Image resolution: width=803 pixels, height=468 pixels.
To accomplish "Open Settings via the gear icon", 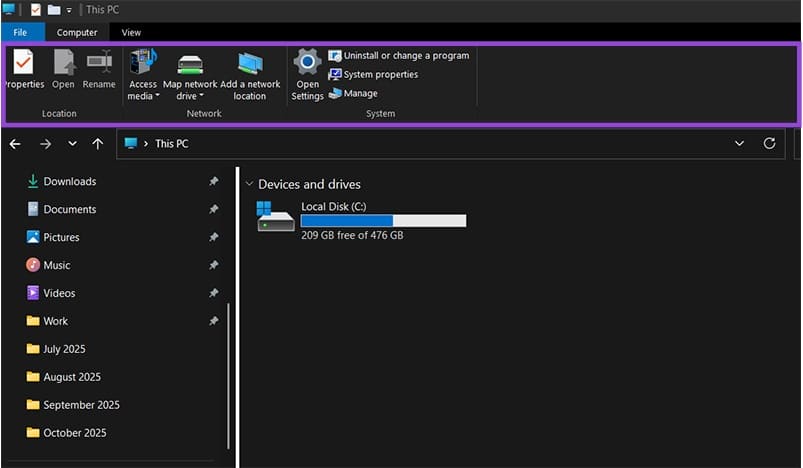I will click(x=307, y=64).
